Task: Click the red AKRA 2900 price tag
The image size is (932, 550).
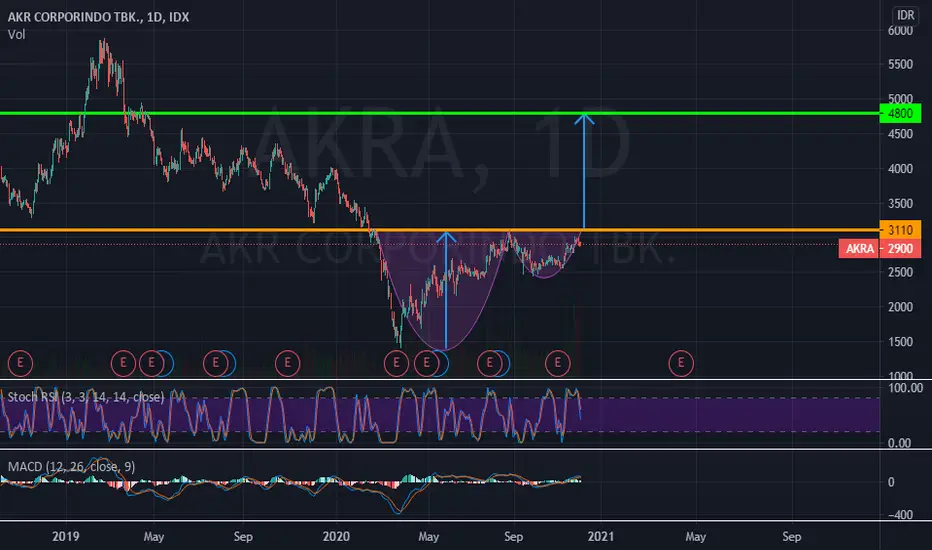Action: 880,248
